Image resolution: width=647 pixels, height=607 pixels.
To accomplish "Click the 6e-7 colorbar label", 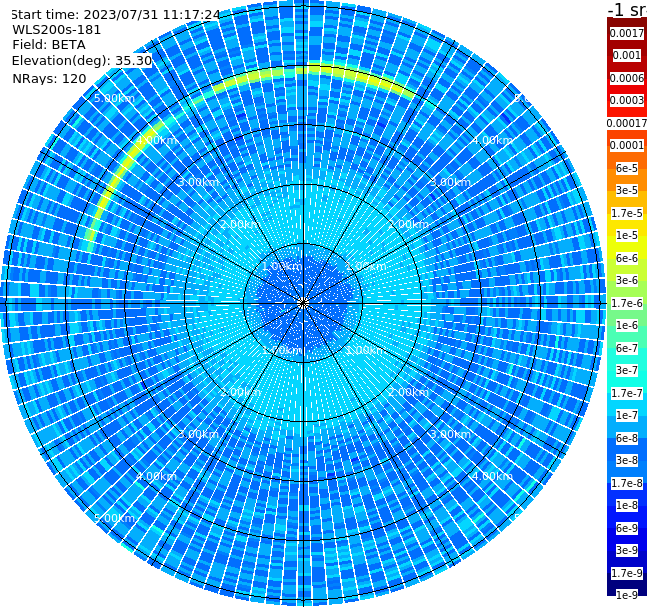I will (x=627, y=348).
